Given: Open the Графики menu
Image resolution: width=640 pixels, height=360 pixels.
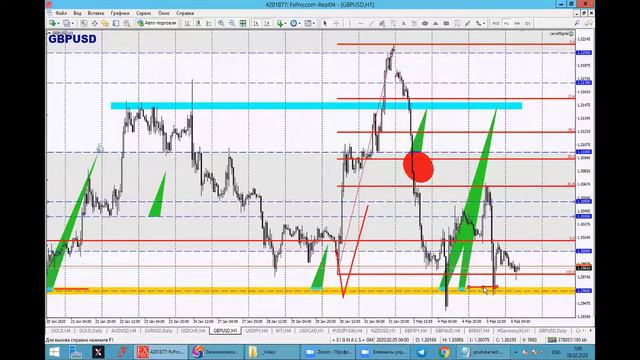Looking at the screenshot, I should click(120, 13).
